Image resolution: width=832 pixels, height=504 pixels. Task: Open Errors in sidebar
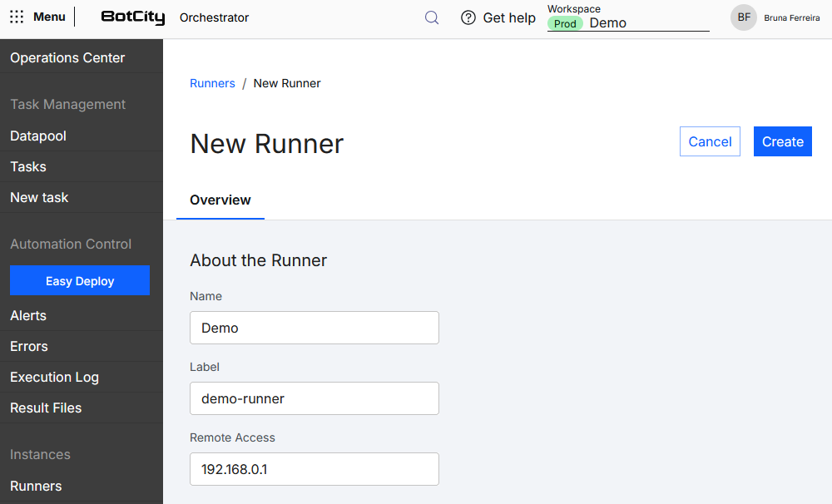[x=82, y=347]
